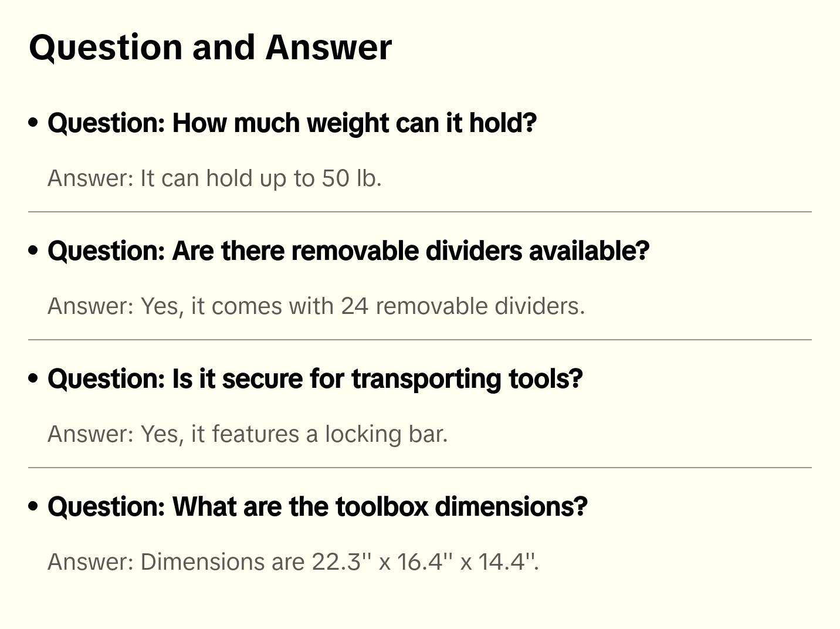
Task: Click the 'Question and Answer' heading
Action: [210, 47]
